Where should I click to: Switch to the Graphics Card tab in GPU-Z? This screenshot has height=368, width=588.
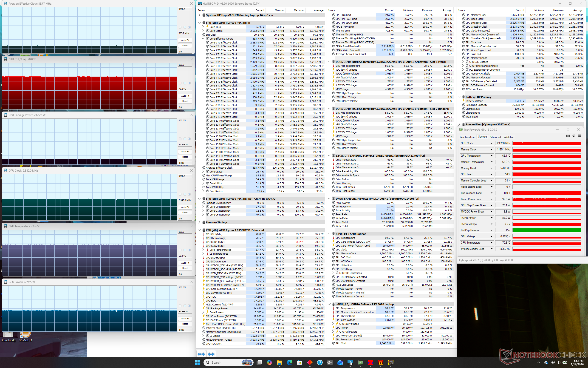pyautogui.click(x=467, y=137)
